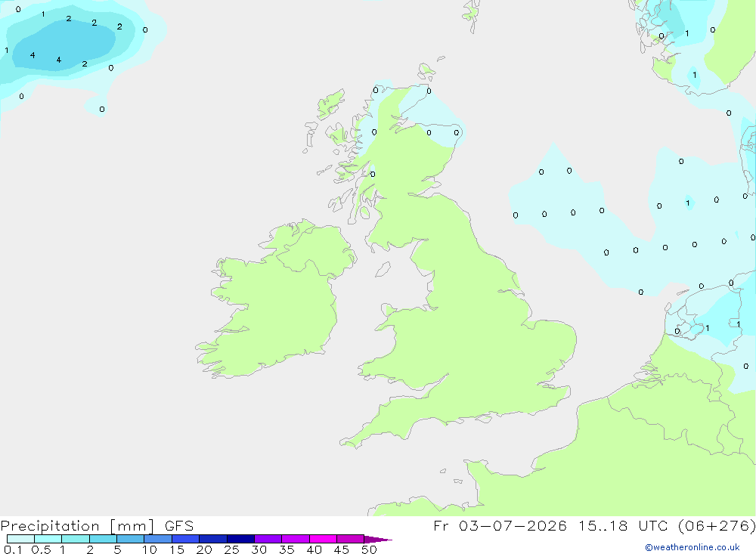Image resolution: width=756 pixels, height=554 pixels.
Task: Click the 25–30 mm dark navy swatch
Action: pyautogui.click(x=240, y=539)
